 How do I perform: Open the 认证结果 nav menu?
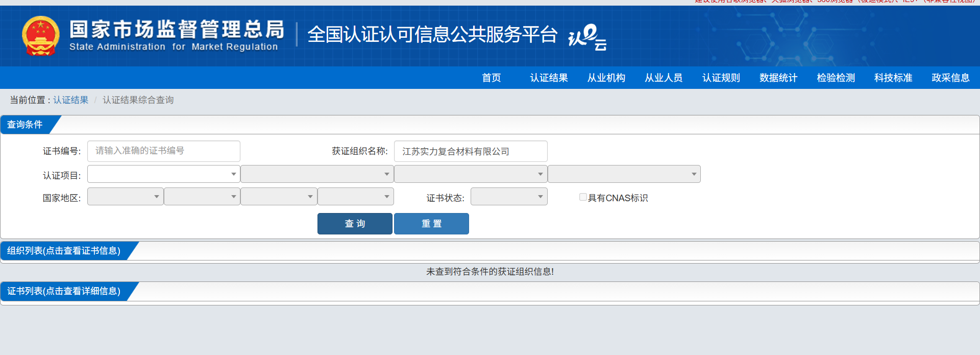(549, 78)
